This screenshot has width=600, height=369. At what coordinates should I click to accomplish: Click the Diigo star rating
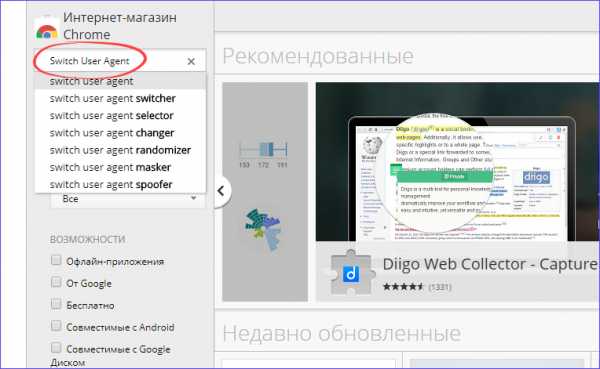pyautogui.click(x=404, y=287)
